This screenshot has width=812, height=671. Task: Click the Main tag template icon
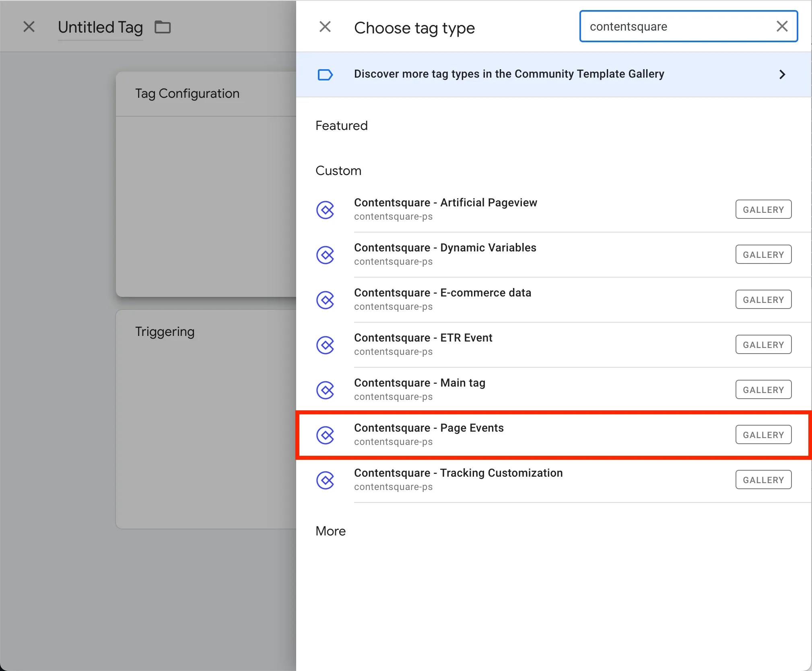point(325,390)
